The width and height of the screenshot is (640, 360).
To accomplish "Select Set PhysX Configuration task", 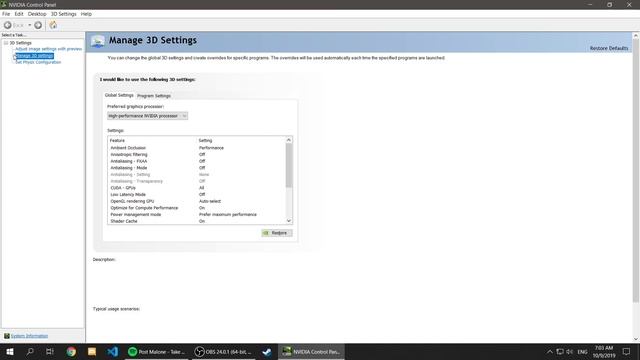I will coord(38,62).
